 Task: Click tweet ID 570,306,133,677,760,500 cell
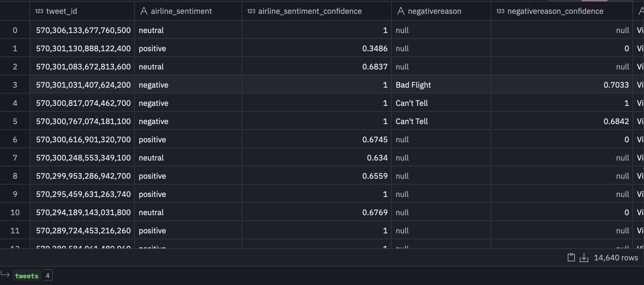pyautogui.click(x=83, y=30)
